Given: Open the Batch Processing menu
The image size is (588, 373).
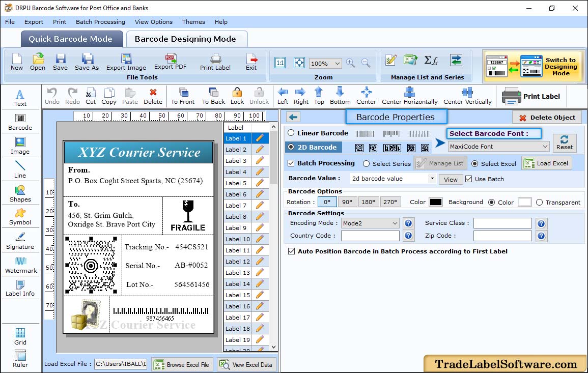Looking at the screenshot, I should tap(100, 22).
